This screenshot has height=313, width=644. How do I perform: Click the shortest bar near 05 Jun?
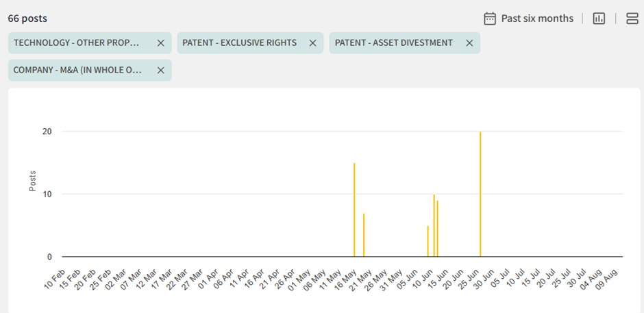click(428, 242)
